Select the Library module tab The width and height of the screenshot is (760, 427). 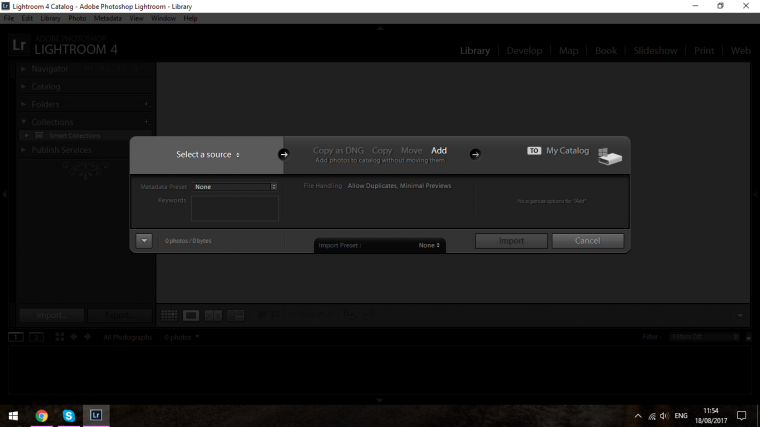475,51
